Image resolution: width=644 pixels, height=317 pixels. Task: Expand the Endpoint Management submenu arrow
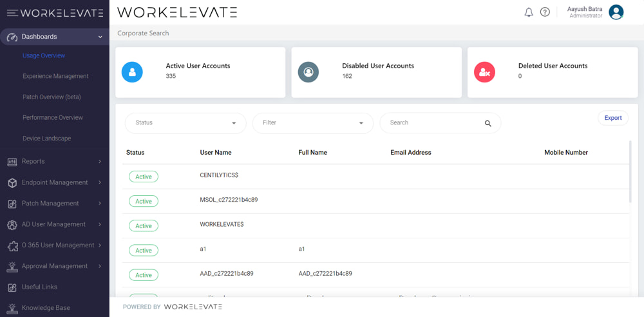100,182
